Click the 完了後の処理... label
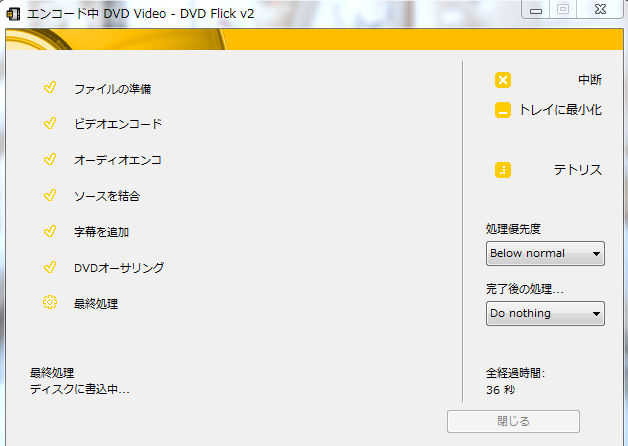The width and height of the screenshot is (628, 446). point(525,289)
